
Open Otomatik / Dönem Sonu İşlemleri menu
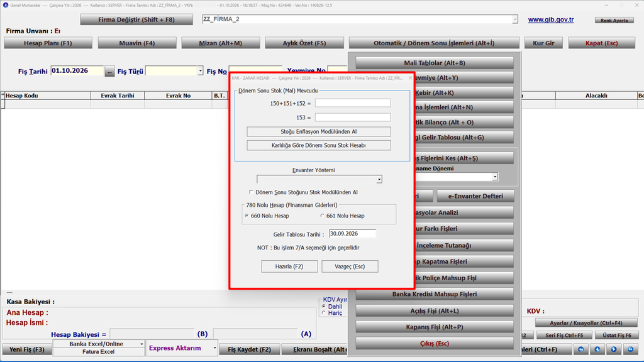click(434, 43)
